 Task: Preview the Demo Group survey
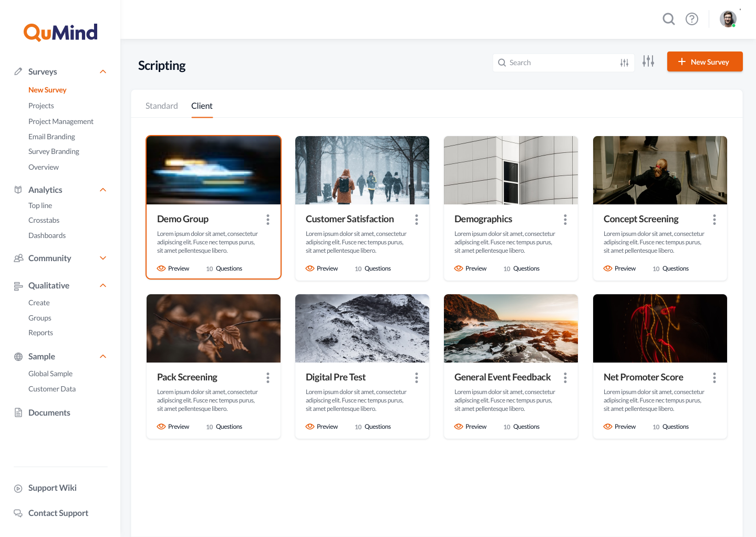point(173,268)
